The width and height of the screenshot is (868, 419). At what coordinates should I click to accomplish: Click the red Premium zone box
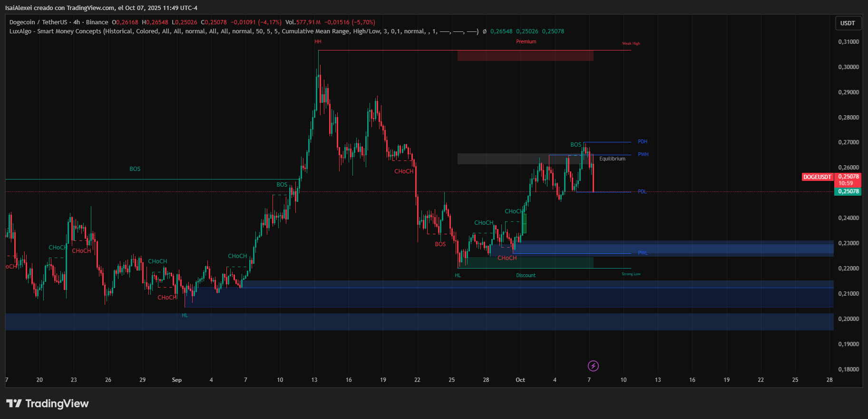click(526, 56)
